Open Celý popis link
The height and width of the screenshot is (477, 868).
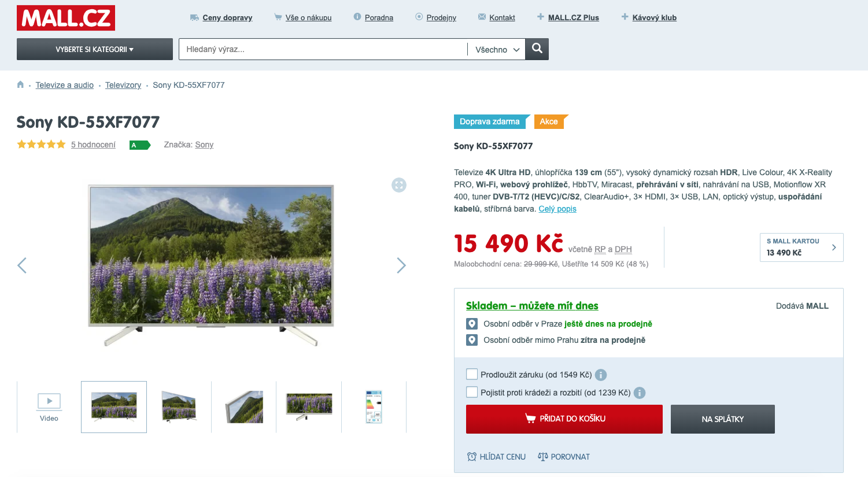pyautogui.click(x=557, y=209)
